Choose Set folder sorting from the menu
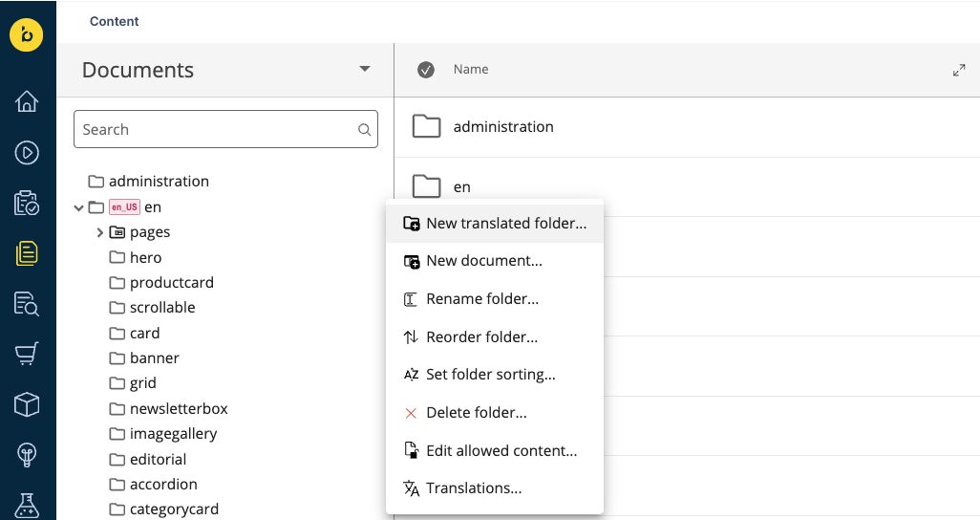The width and height of the screenshot is (980, 520). click(495, 375)
